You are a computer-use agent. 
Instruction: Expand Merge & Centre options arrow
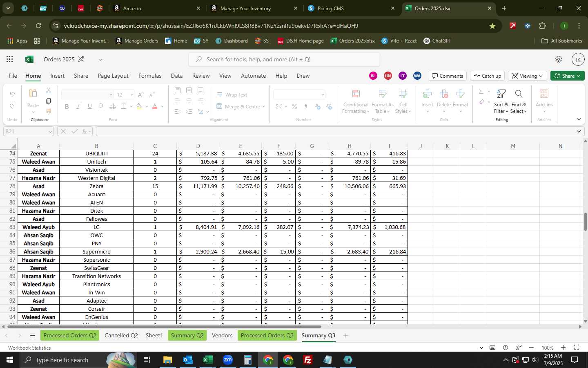pyautogui.click(x=264, y=106)
